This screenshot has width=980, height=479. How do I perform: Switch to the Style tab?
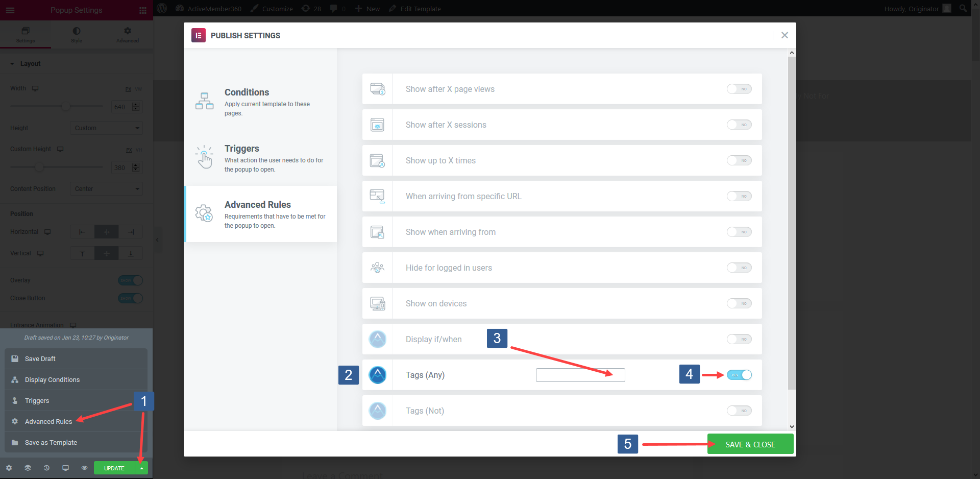76,34
